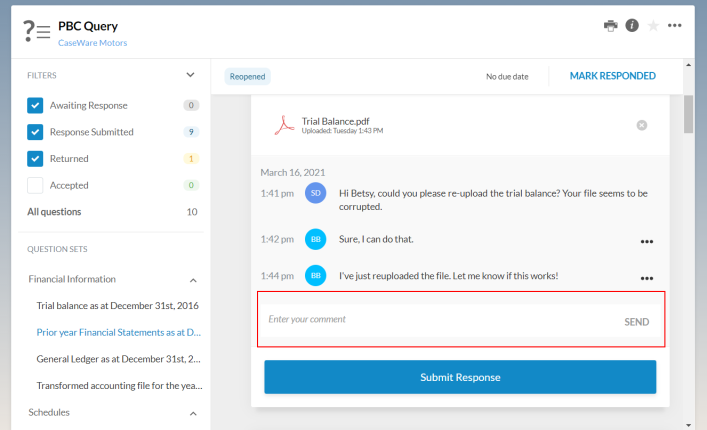The image size is (707, 430).
Task: Click the Trial Balance.pdf file icon
Action: point(284,125)
